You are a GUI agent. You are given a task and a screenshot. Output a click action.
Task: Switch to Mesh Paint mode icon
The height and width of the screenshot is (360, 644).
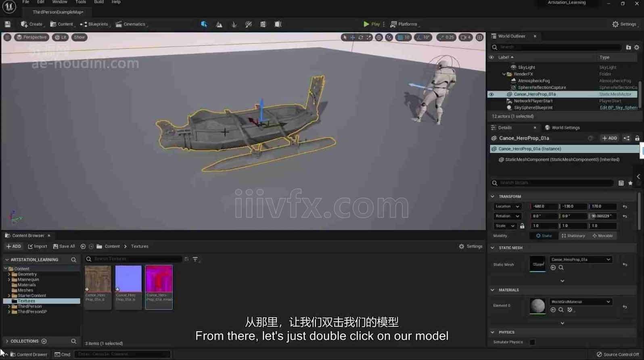249,24
